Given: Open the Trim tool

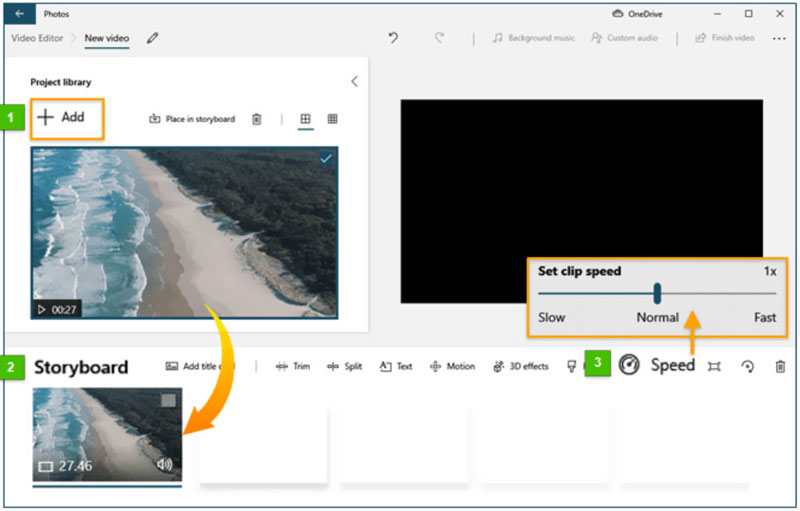Looking at the screenshot, I should click(292, 366).
